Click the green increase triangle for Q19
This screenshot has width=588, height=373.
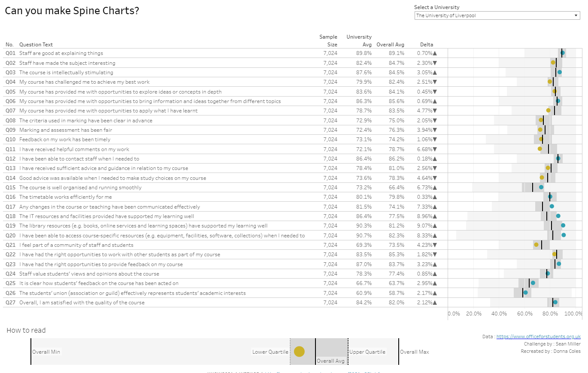434,225
